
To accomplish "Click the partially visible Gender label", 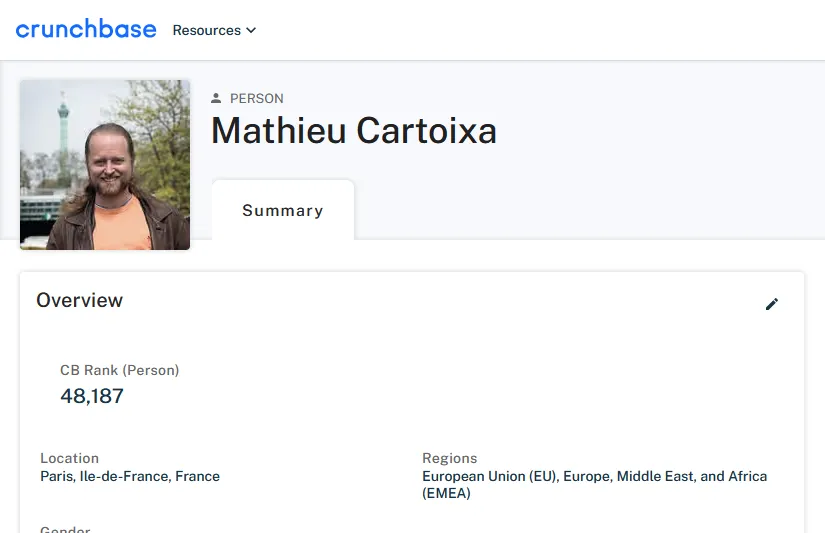I will coord(65,529).
